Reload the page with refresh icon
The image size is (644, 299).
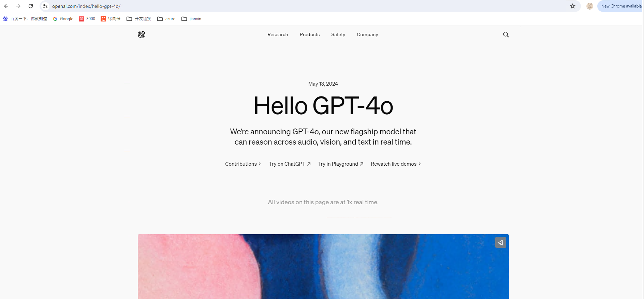[31, 6]
